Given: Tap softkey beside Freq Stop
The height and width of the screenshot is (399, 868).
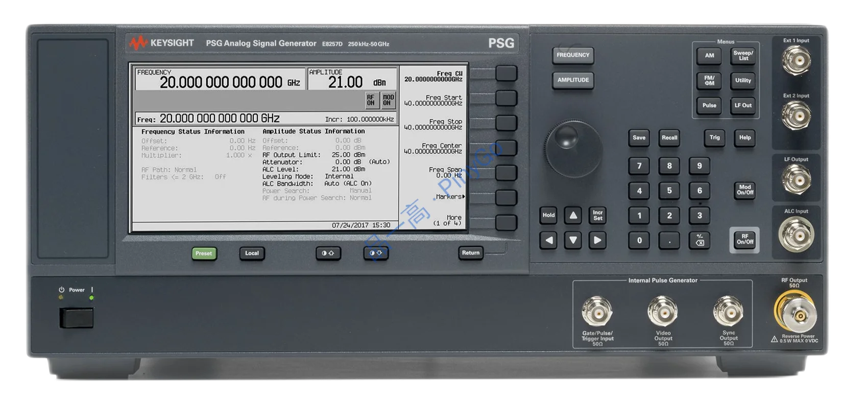Looking at the screenshot, I should [x=506, y=123].
